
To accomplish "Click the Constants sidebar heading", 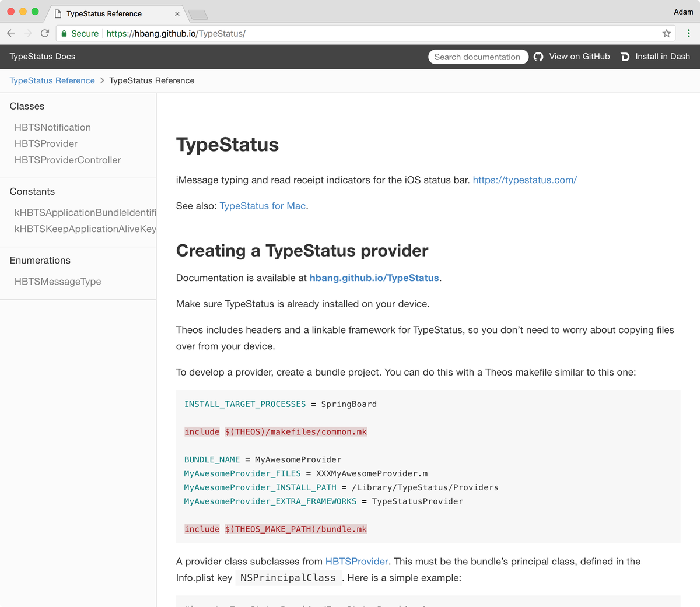I will click(x=32, y=191).
